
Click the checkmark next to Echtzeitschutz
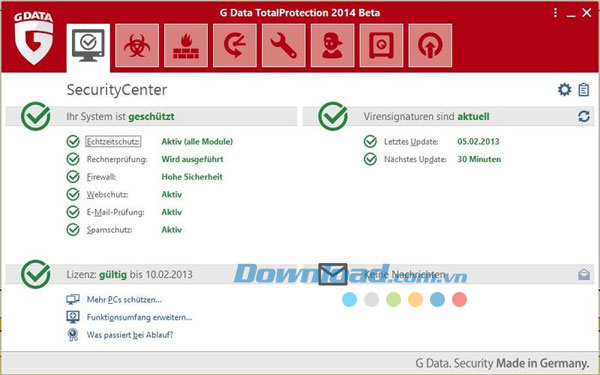coord(73,141)
